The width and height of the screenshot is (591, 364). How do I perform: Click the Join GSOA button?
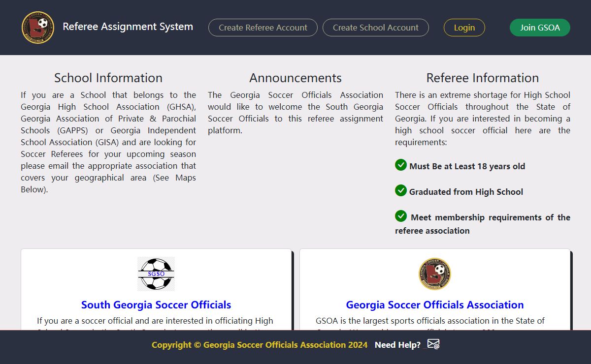coord(540,28)
